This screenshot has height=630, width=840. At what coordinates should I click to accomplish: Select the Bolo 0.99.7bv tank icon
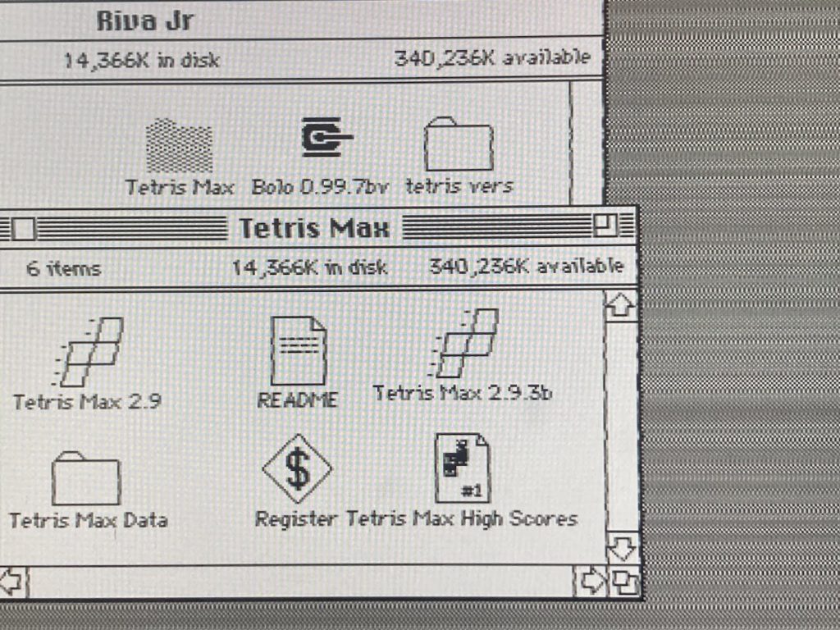[326, 137]
